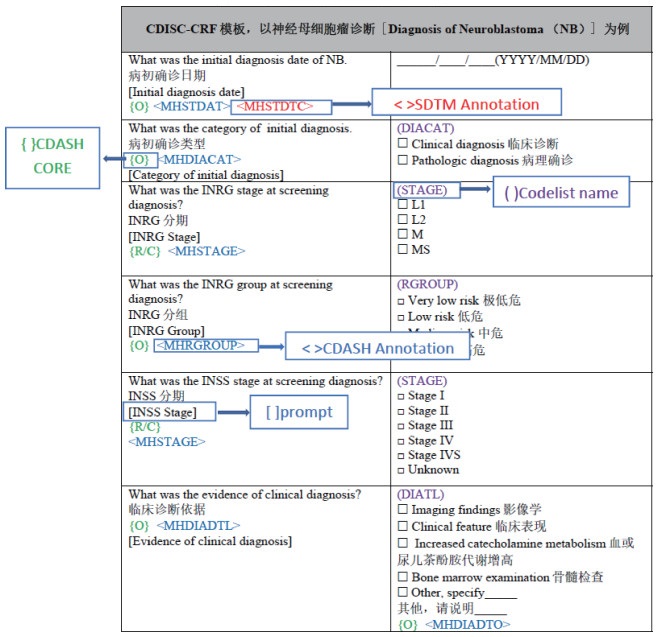Tick the Pathologic diagnosis checkbox

click(403, 160)
